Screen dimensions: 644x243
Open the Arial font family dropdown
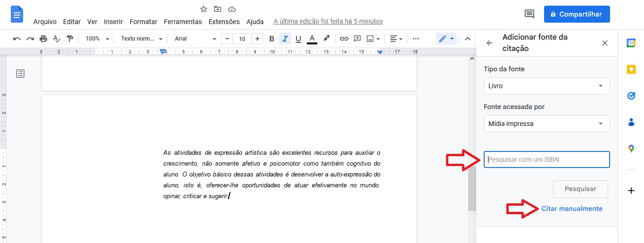[195, 39]
